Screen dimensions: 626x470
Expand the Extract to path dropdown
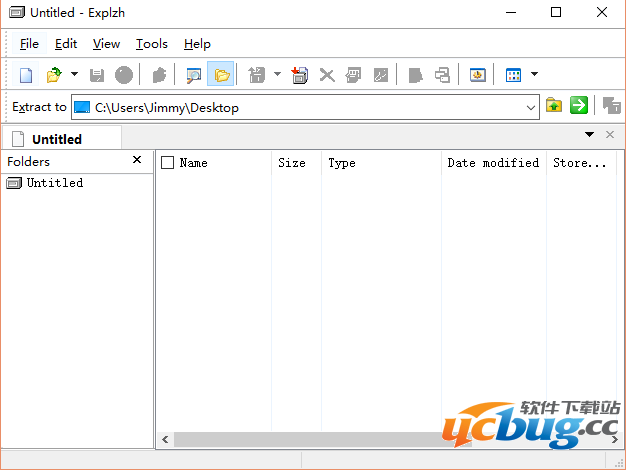tap(531, 107)
